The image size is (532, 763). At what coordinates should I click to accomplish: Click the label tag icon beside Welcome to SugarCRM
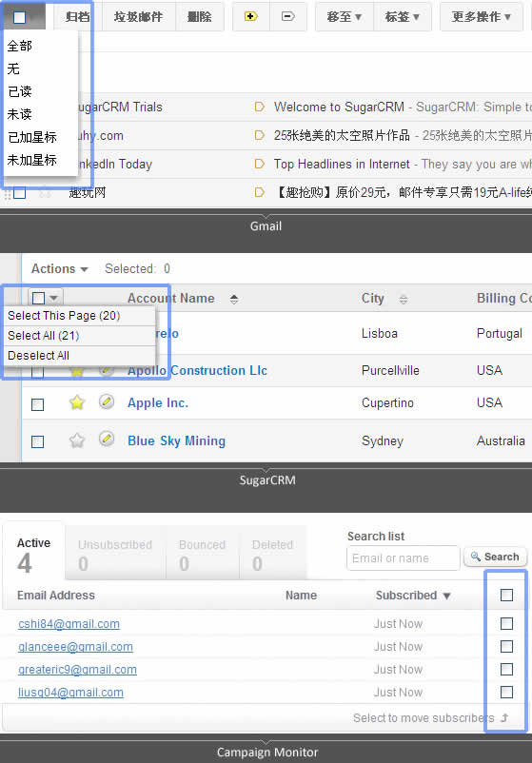260,107
